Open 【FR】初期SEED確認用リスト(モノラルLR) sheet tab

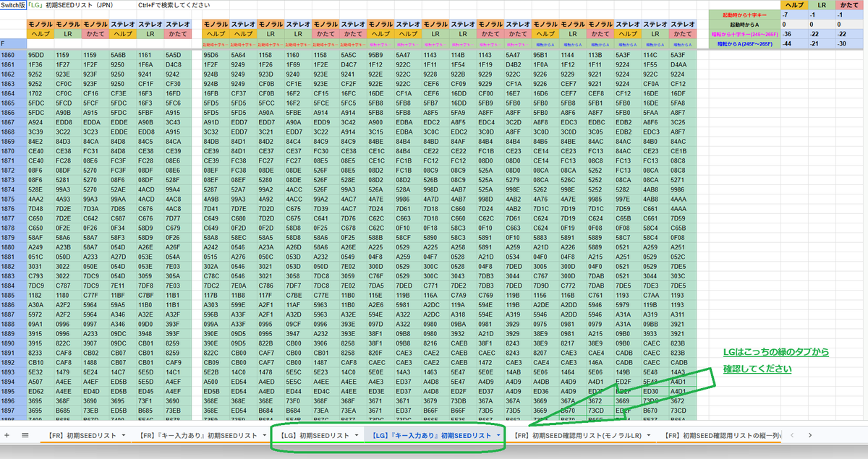pos(576,435)
